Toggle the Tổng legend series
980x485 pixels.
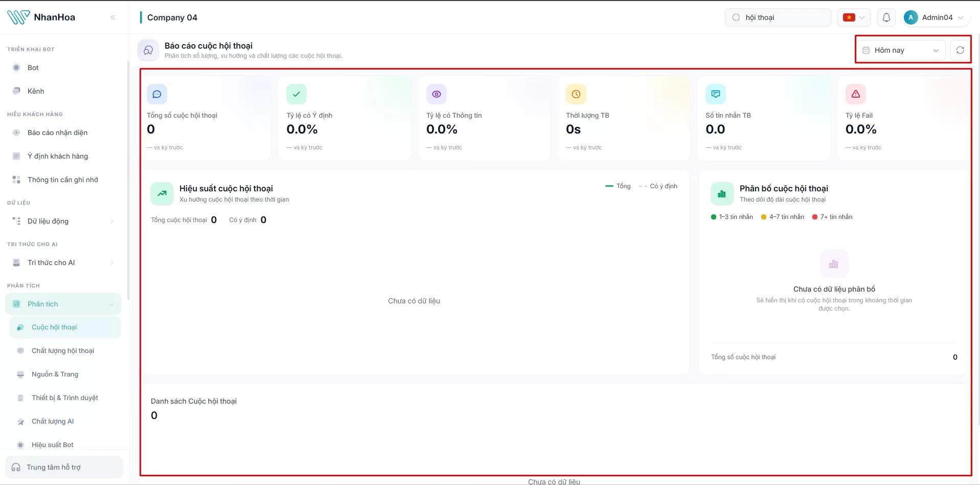pos(618,186)
